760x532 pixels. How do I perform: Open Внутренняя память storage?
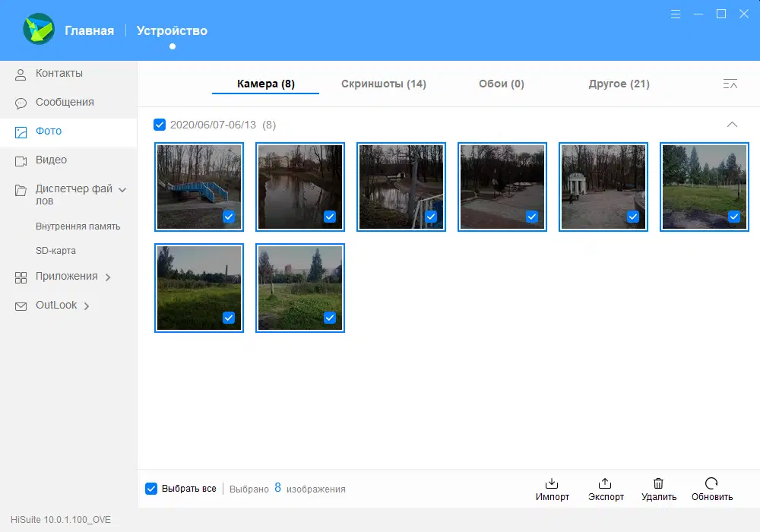click(78, 226)
